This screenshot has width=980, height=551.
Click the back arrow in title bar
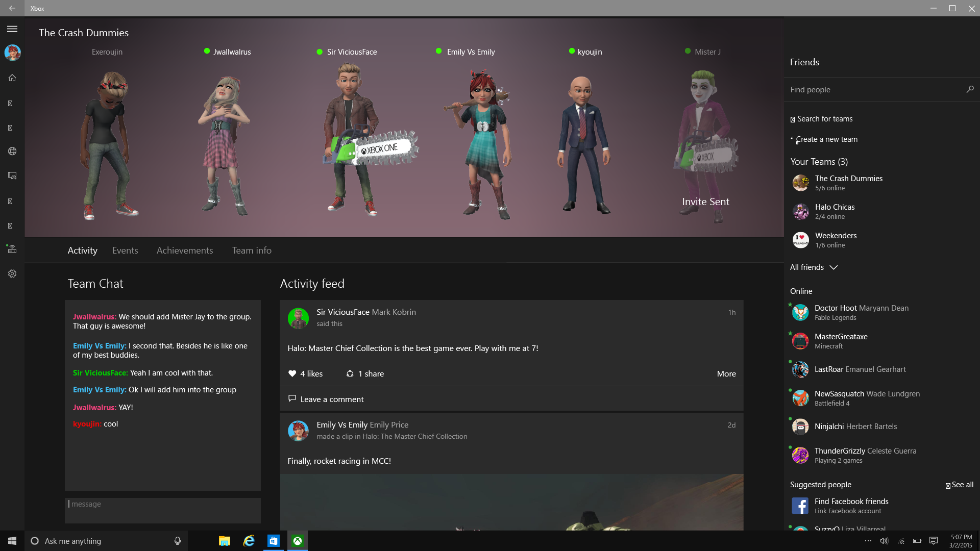pyautogui.click(x=12, y=8)
